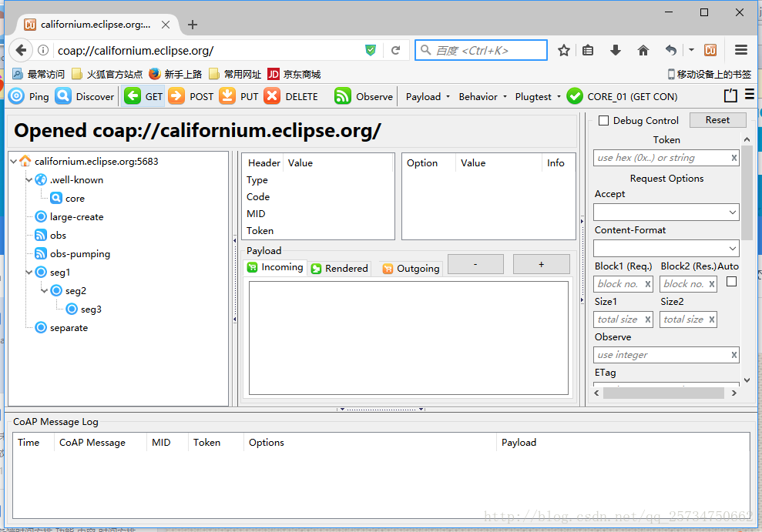Switch to the Outgoing payload tab
This screenshot has width=762, height=532.
pos(411,269)
